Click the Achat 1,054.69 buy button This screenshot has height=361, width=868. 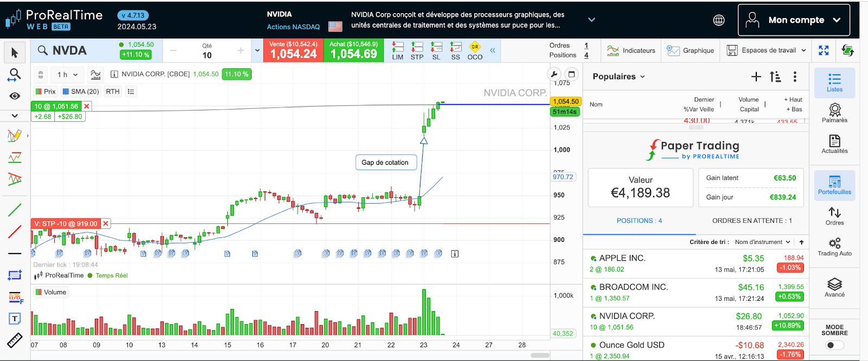coord(354,50)
